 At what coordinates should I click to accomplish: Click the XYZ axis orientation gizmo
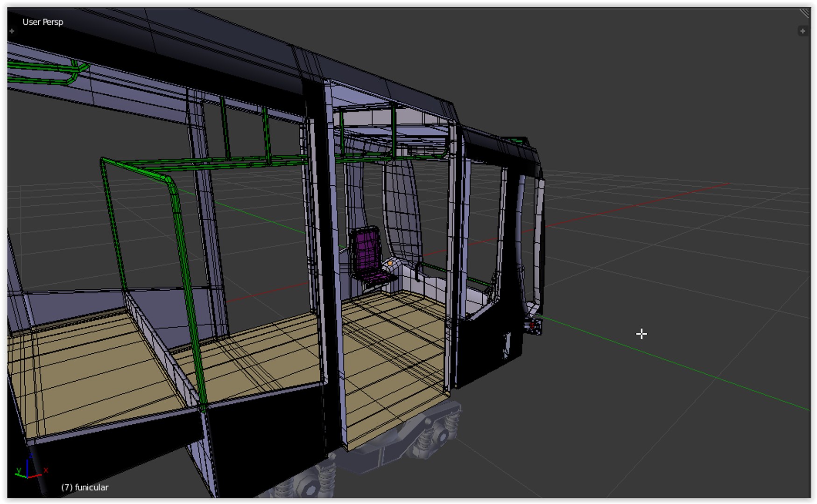pos(31,467)
